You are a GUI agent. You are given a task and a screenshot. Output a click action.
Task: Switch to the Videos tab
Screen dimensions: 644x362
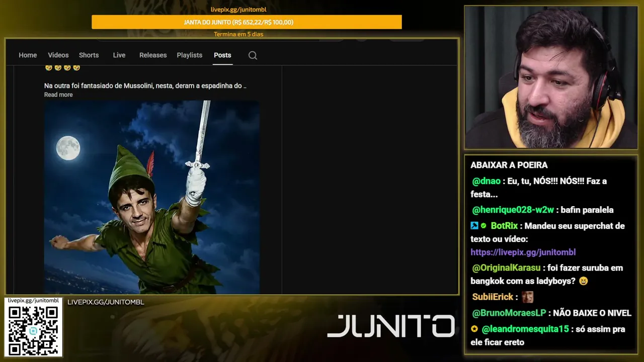(x=58, y=55)
